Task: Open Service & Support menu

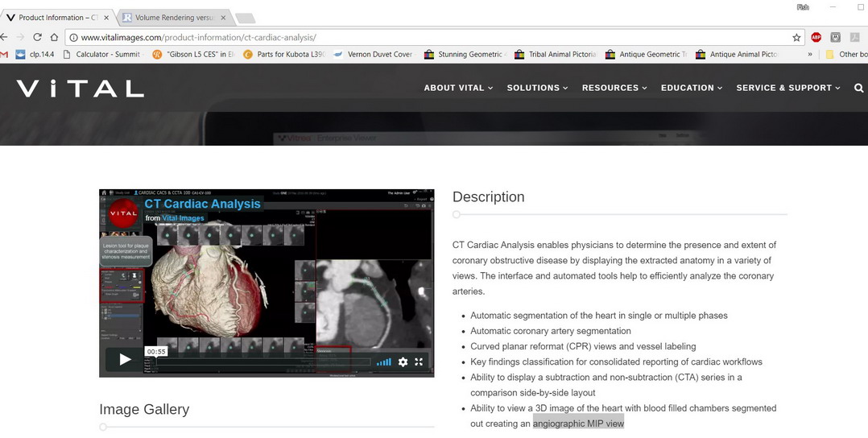Action: point(787,88)
